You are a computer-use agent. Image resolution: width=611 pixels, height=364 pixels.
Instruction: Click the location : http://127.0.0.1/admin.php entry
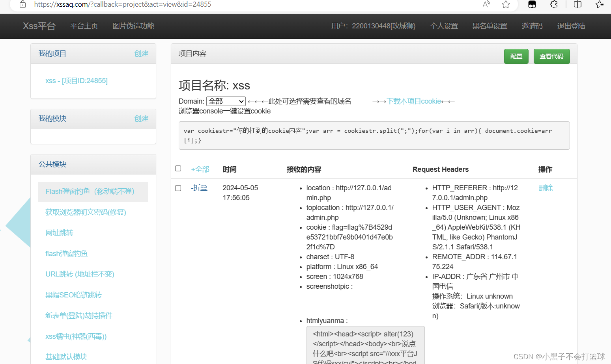349,193
